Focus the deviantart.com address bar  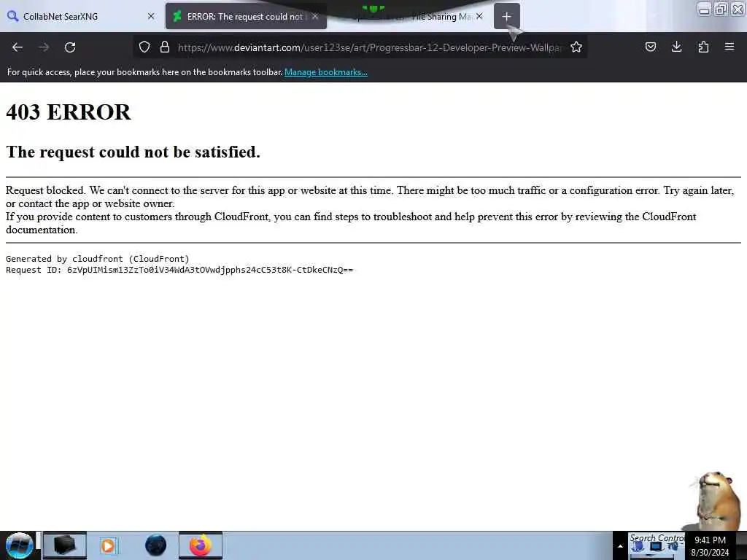point(370,47)
